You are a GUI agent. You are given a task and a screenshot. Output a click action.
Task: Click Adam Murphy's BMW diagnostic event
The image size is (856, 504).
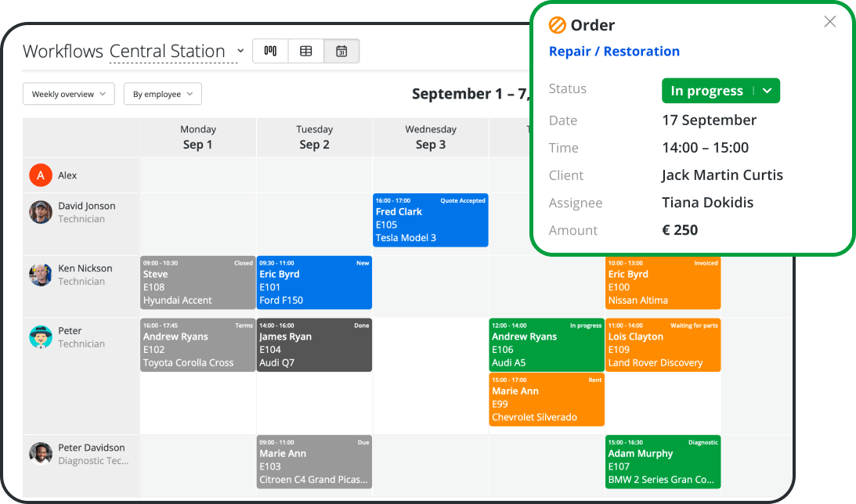click(x=663, y=462)
